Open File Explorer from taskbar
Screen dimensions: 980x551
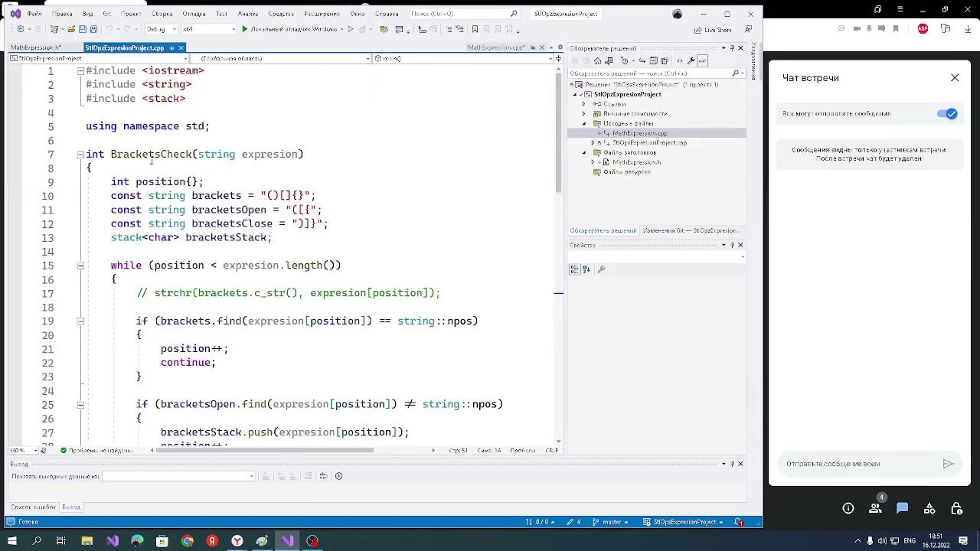87,541
